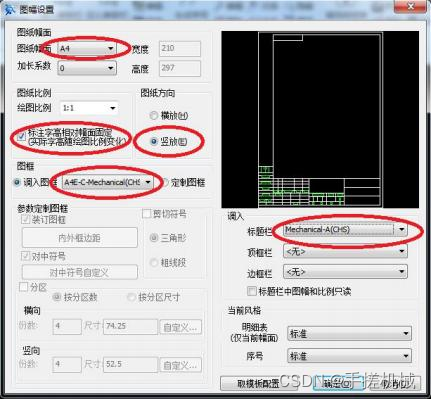431x399 pixels.
Task: Click the 确定 button
Action: pyautogui.click(x=338, y=384)
